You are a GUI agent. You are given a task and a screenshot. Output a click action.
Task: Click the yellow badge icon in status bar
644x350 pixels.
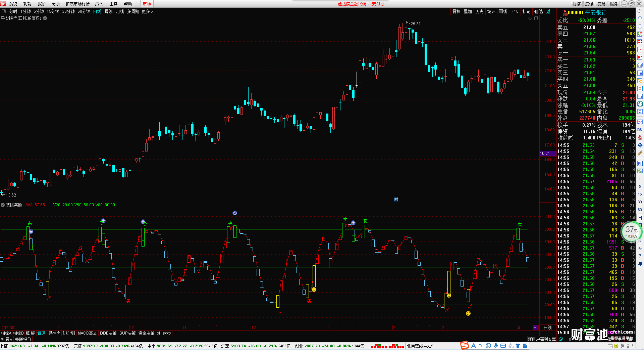point(616,346)
